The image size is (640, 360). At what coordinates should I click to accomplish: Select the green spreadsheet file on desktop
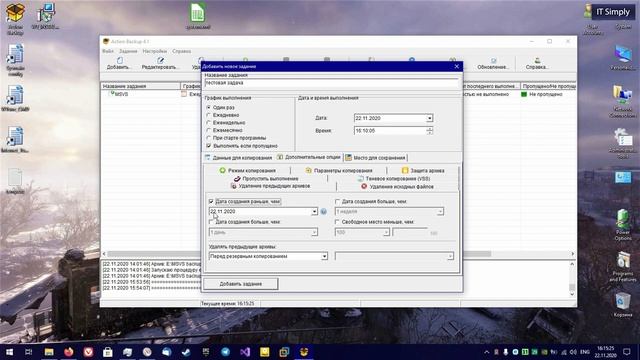point(198,16)
